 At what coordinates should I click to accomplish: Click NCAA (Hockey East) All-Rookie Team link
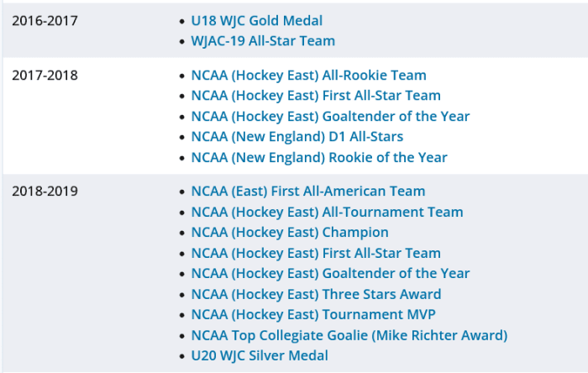tap(308, 76)
